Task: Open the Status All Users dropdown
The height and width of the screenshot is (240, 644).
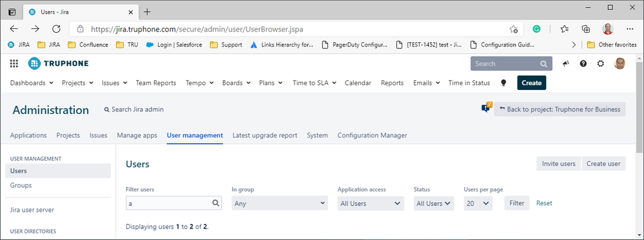Action: tap(434, 203)
